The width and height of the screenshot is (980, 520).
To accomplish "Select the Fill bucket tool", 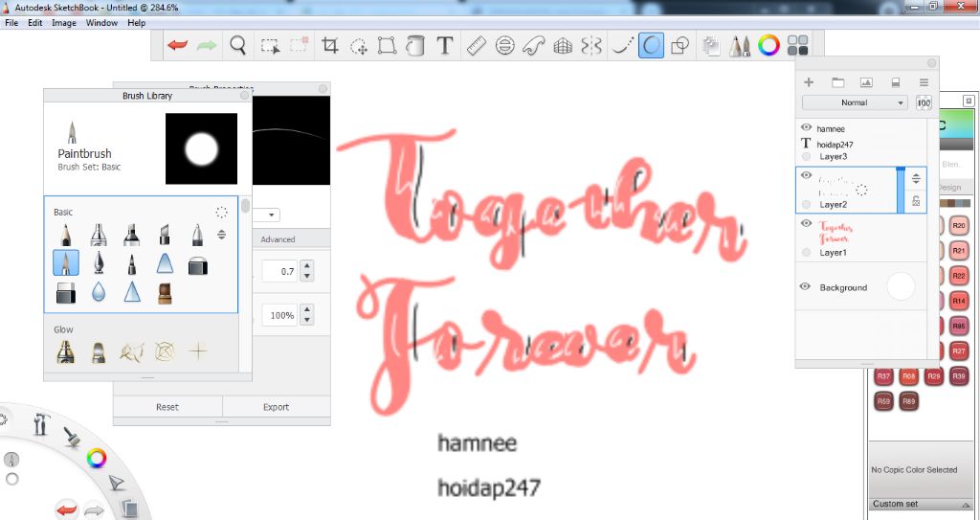I will (x=415, y=46).
